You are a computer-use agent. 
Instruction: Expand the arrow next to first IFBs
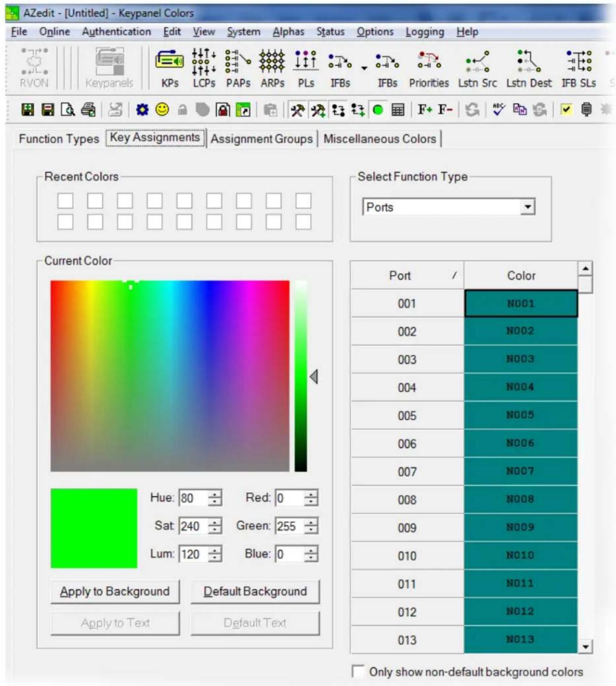tap(364, 68)
